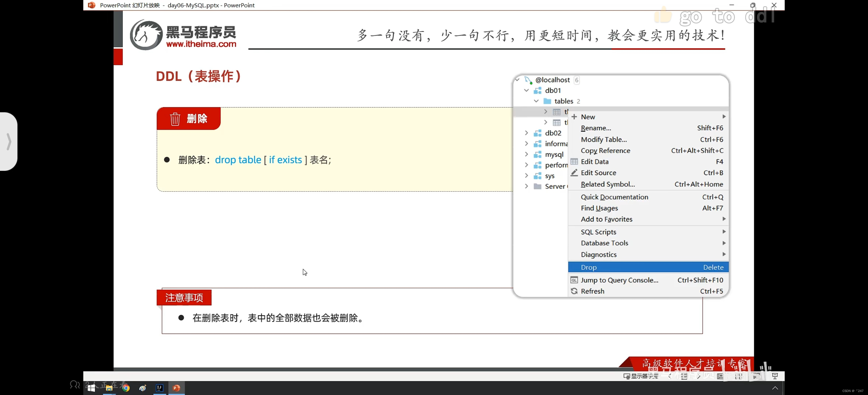The width and height of the screenshot is (868, 395).
Task: Open SQL Scripts submenu
Action: point(648,232)
